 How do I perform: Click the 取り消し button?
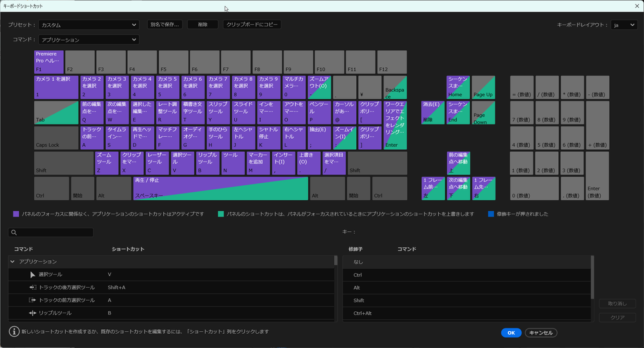pos(618,303)
